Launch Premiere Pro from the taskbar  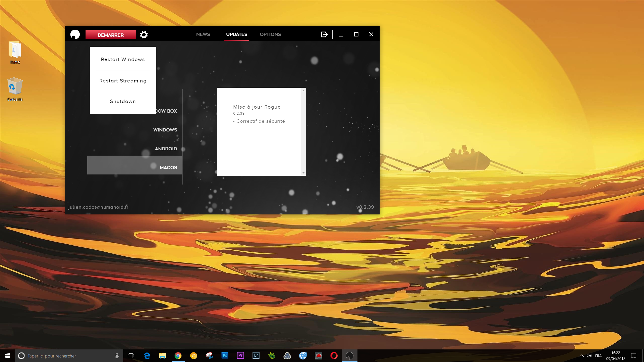(x=240, y=355)
